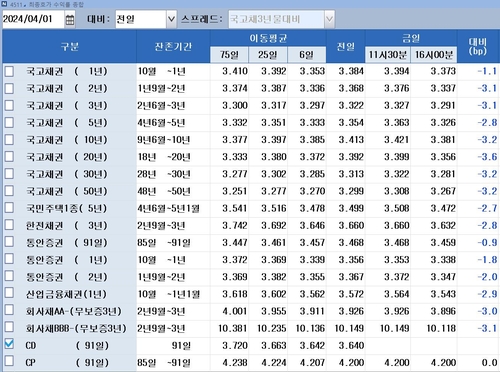The width and height of the screenshot is (500, 372).
Task: Check the 국고채권 (50년) row checkbox
Action: (9, 191)
